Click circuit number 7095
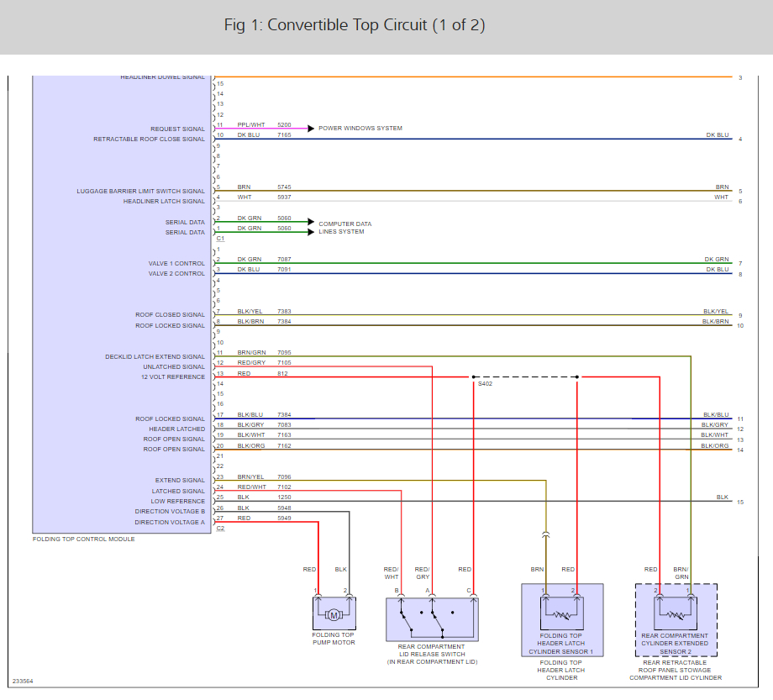773x700 pixels. point(285,353)
